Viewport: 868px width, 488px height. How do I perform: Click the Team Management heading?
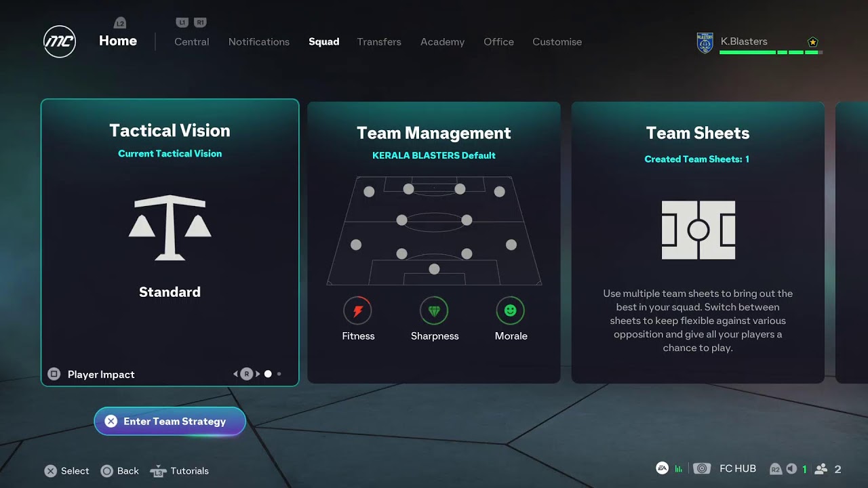click(434, 134)
